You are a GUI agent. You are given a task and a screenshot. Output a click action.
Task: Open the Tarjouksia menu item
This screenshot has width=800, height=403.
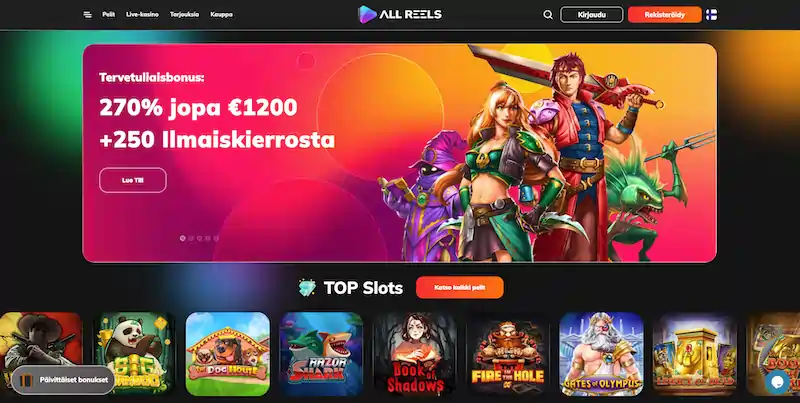(184, 15)
